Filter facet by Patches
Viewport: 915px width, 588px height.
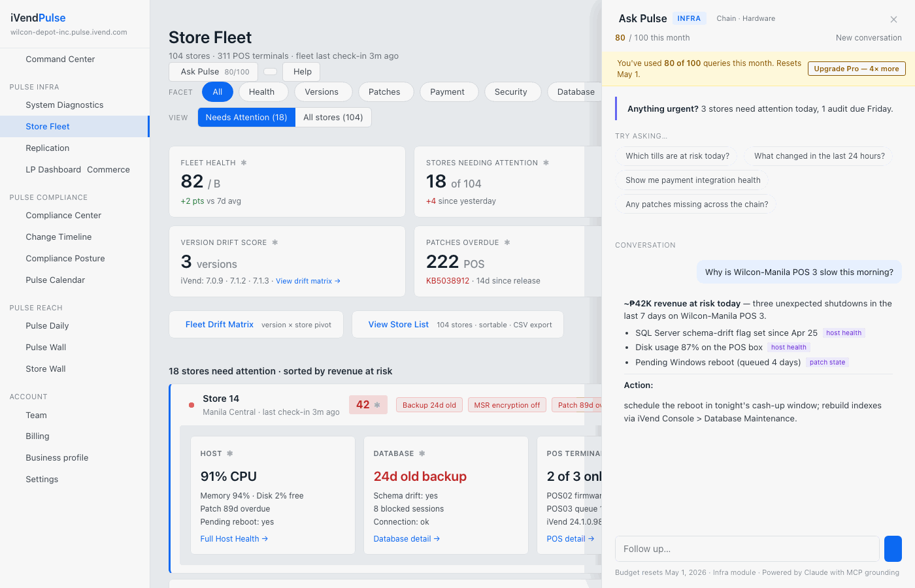pyautogui.click(x=384, y=92)
